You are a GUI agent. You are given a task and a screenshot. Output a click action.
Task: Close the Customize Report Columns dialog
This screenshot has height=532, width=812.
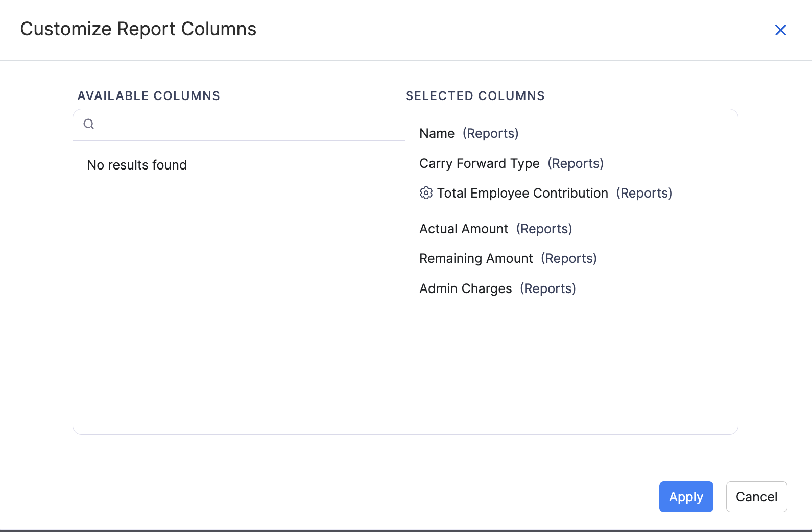780,30
